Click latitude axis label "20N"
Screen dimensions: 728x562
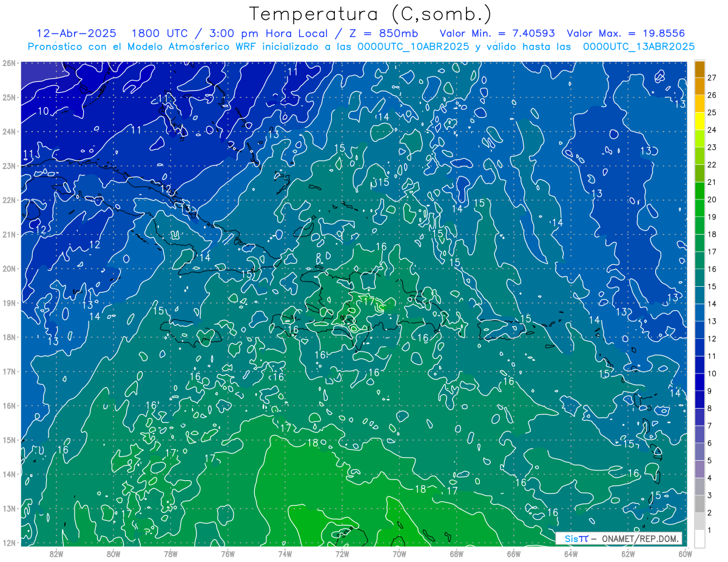(8, 269)
